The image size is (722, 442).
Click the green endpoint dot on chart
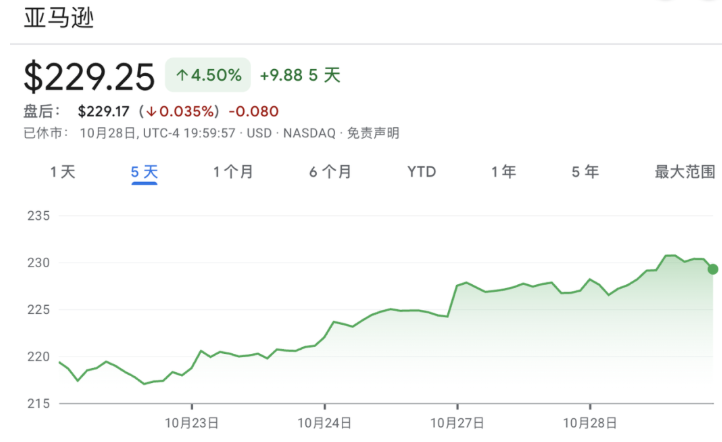coord(712,268)
